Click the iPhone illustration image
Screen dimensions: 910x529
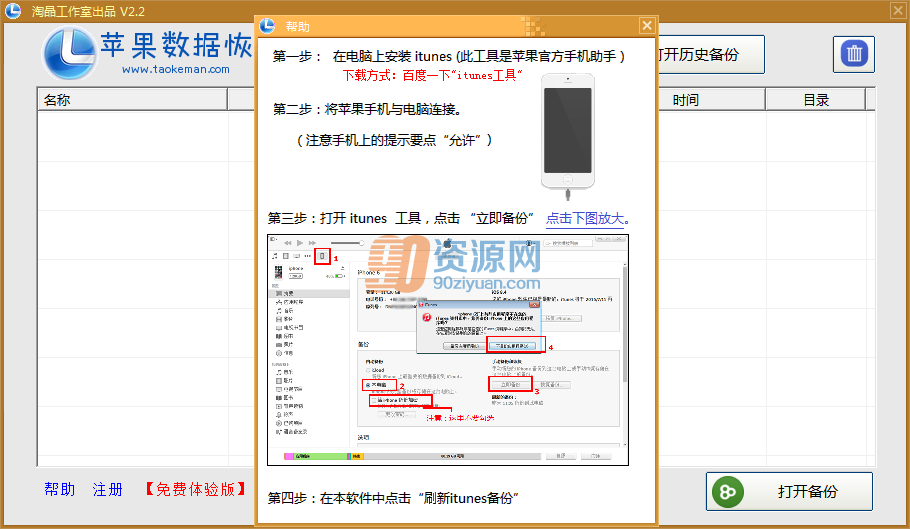[568, 137]
